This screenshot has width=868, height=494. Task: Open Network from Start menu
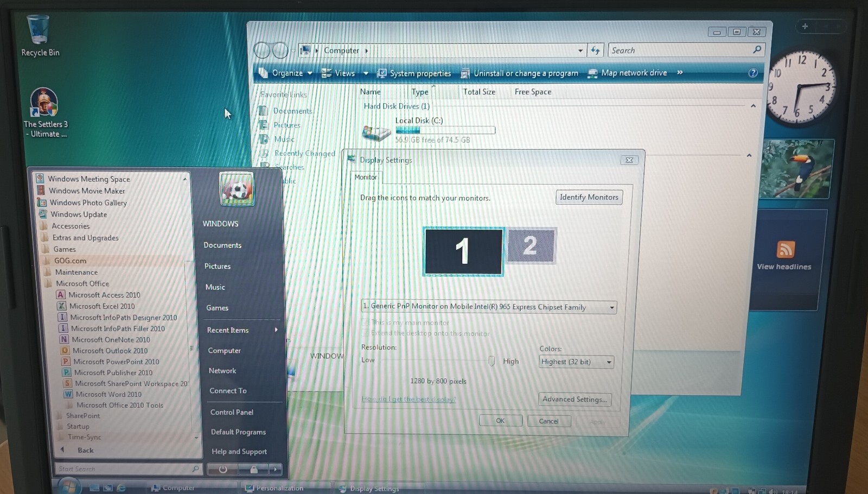tap(222, 371)
